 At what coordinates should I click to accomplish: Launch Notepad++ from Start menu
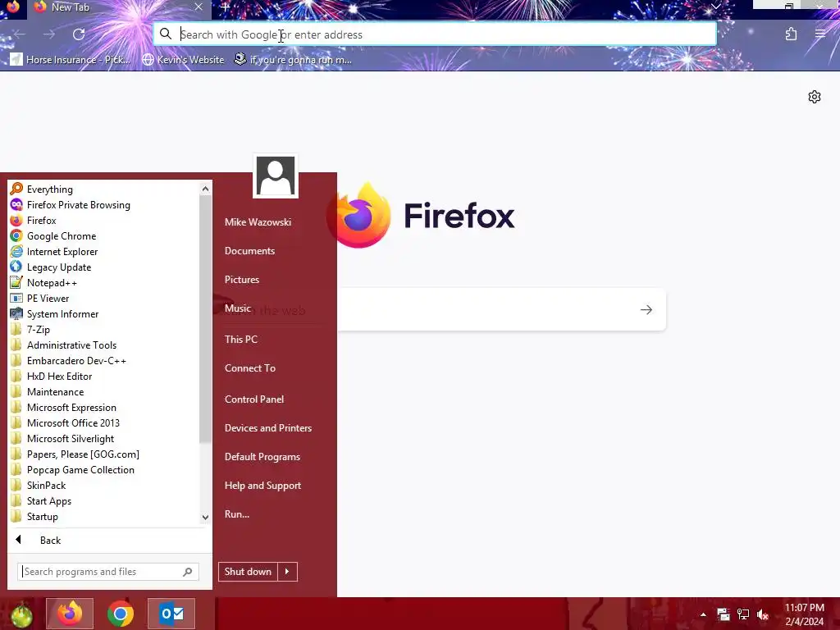coord(52,282)
